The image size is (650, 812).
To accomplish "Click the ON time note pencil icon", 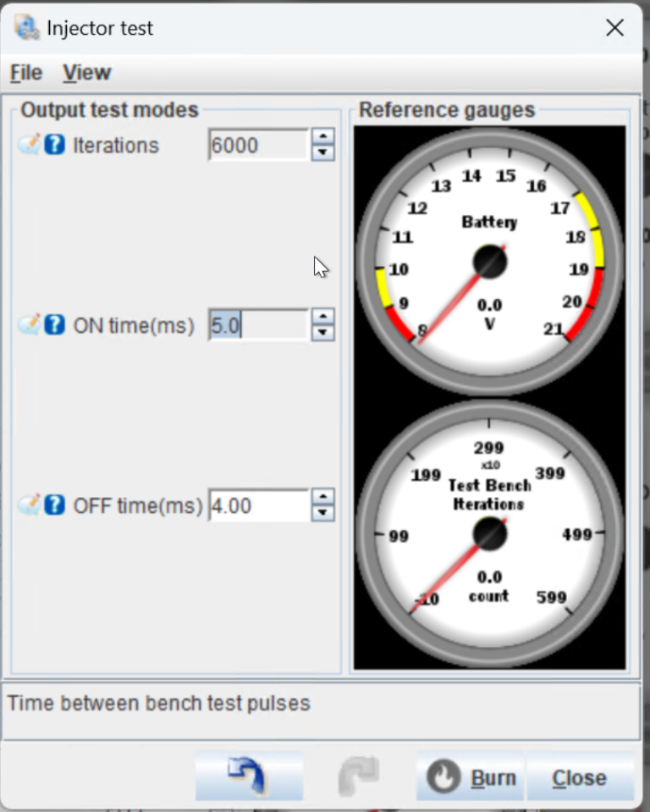I will [30, 324].
